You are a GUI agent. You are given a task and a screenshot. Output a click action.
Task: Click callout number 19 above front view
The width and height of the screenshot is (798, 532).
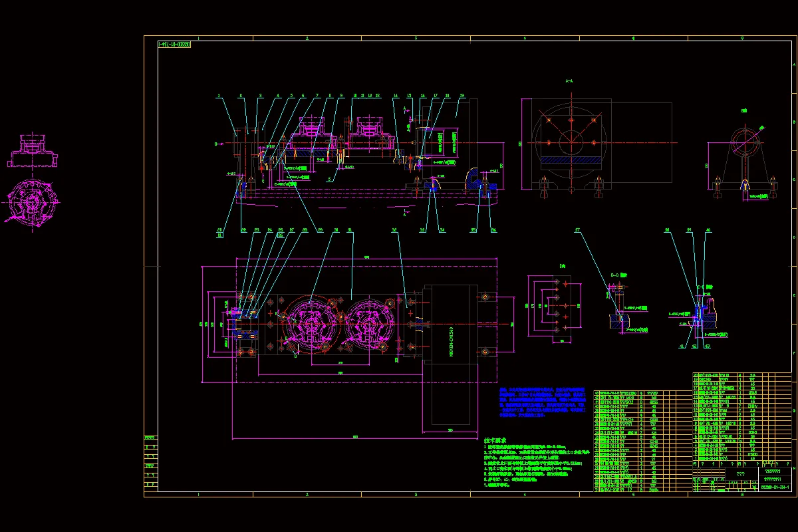click(461, 96)
